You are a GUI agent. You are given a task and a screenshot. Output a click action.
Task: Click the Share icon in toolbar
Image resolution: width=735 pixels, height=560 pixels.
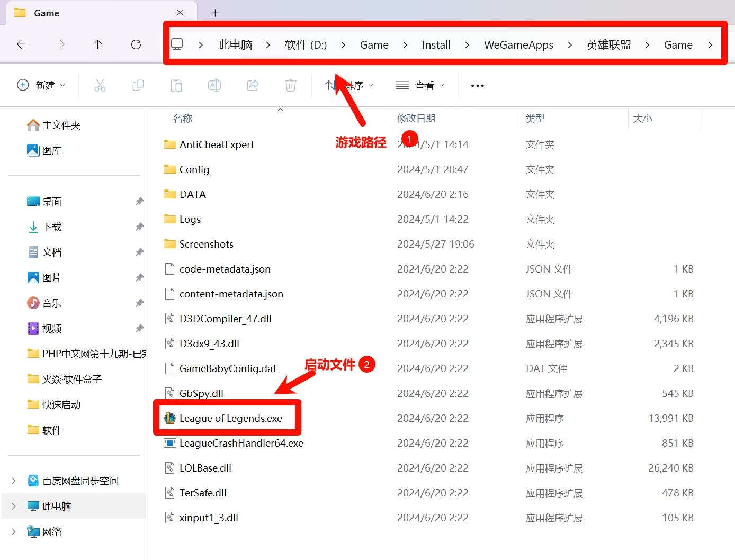tap(253, 85)
